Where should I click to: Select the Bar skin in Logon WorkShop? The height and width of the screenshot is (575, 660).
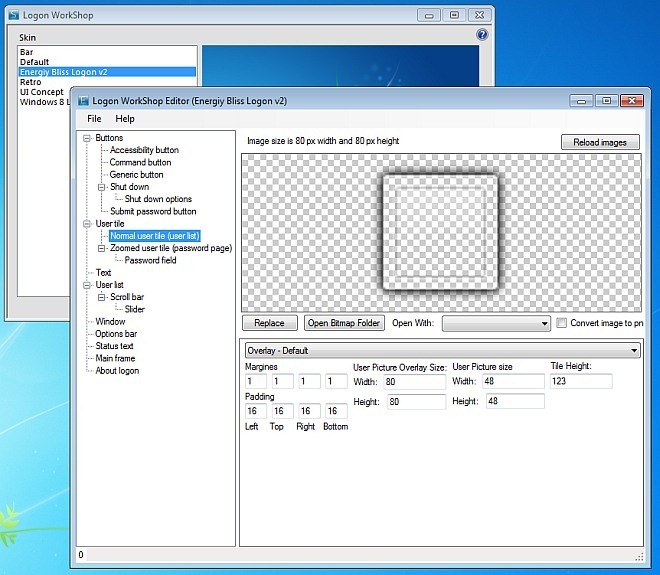point(26,52)
